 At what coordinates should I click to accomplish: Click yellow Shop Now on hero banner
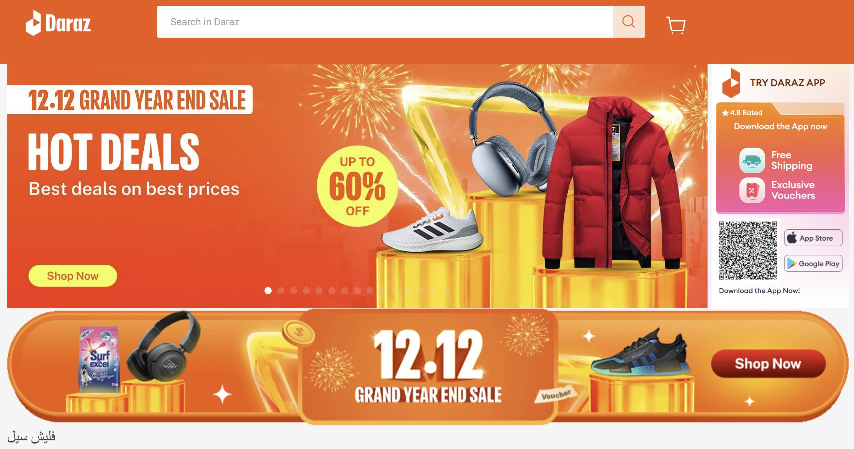[x=72, y=276]
